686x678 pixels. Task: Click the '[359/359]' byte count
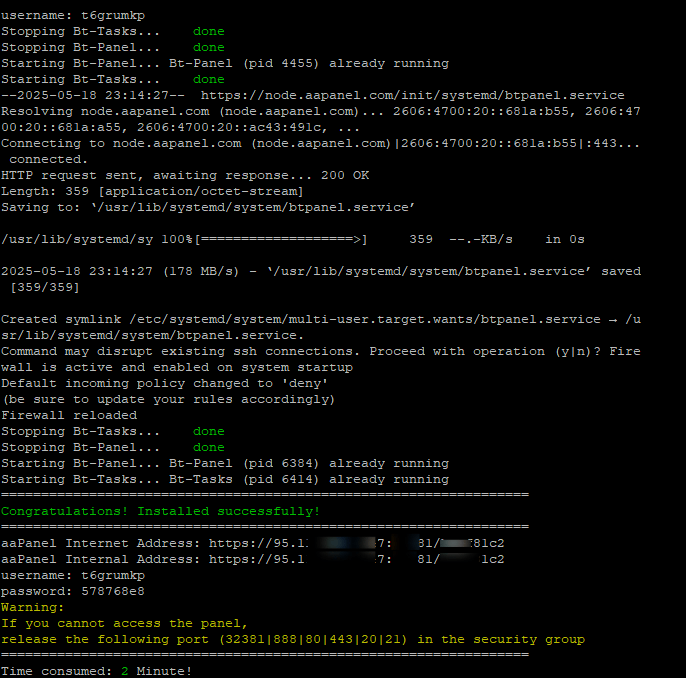click(45, 287)
